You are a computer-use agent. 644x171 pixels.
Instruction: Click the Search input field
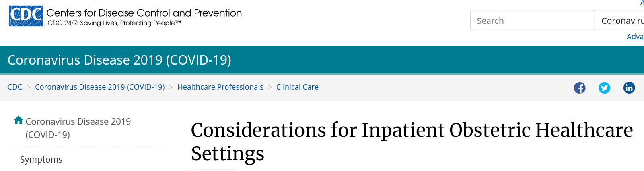532,20
